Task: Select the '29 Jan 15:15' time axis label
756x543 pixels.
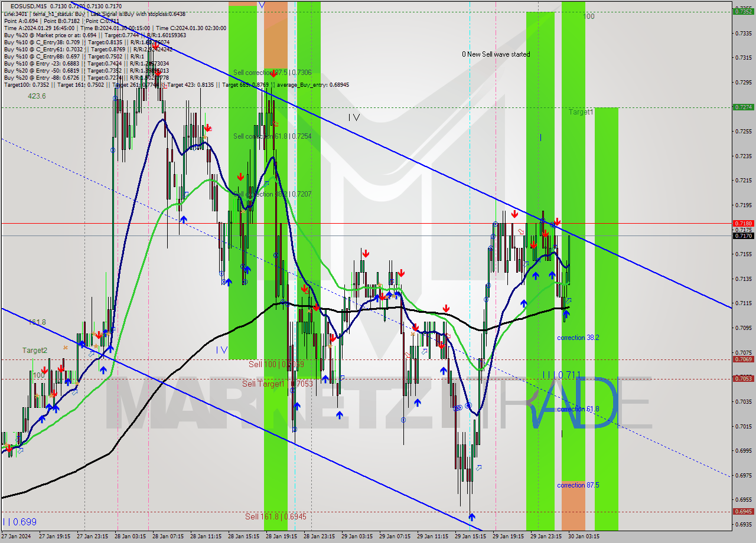Action: (x=470, y=537)
